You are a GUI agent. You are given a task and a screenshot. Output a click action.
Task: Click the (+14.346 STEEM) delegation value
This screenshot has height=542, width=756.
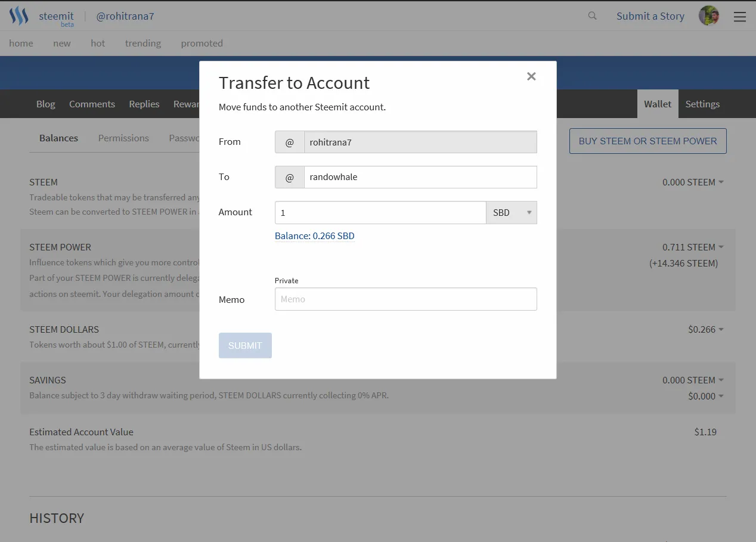683,264
